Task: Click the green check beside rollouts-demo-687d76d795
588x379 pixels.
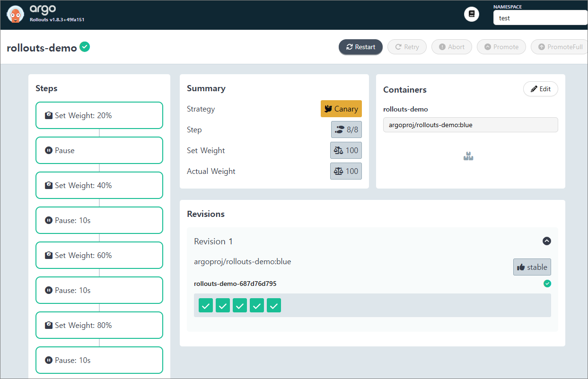Action: [x=547, y=284]
